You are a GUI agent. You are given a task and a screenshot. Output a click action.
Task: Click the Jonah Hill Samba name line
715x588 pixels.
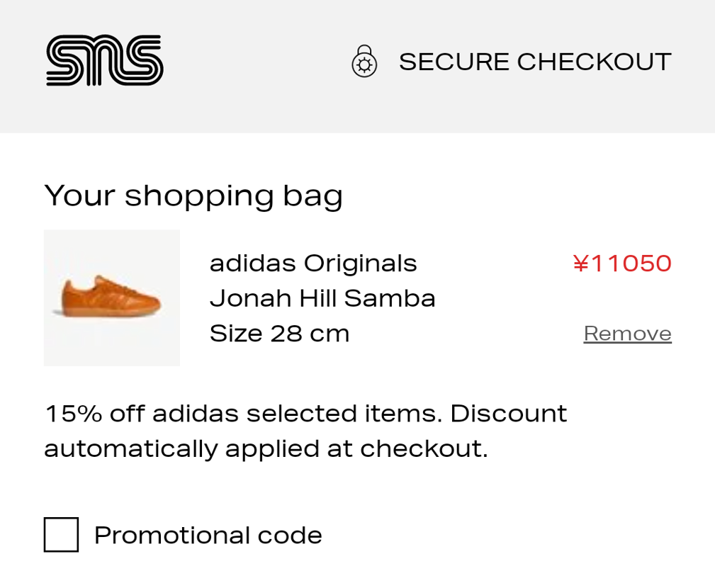(x=323, y=298)
